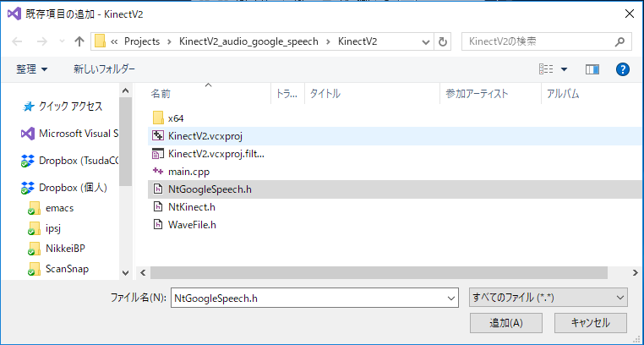Click the キャンセル button
This screenshot has height=345, width=644.
(x=590, y=322)
